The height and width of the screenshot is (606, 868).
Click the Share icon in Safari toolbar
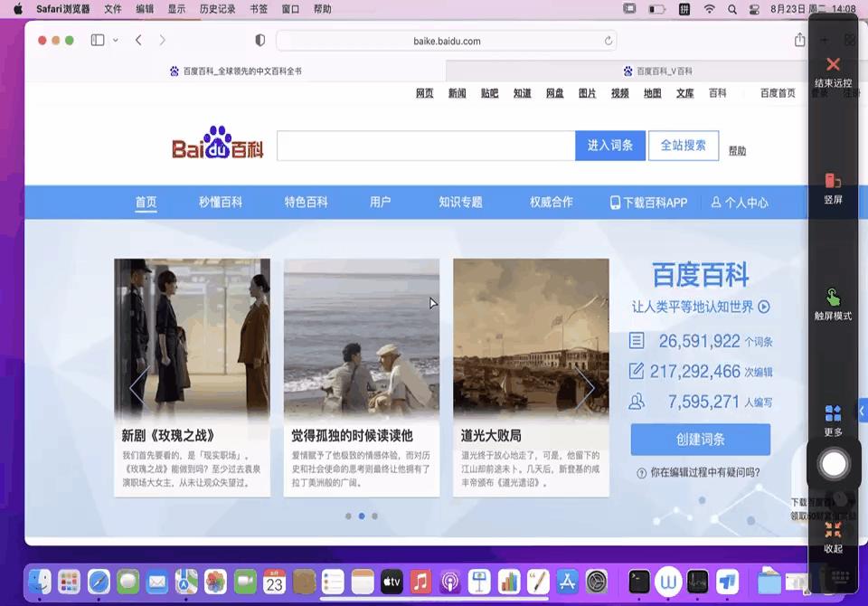(799, 40)
